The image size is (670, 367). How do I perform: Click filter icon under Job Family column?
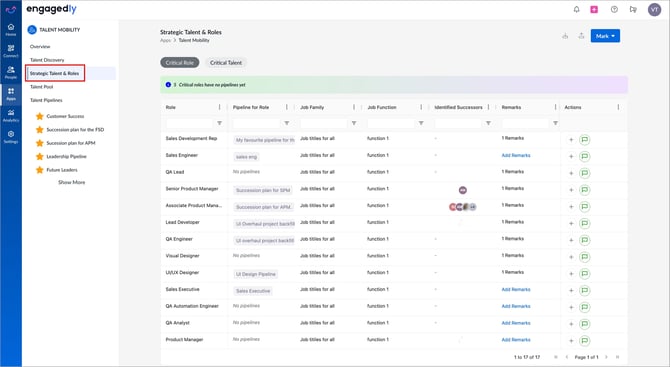[x=354, y=123]
